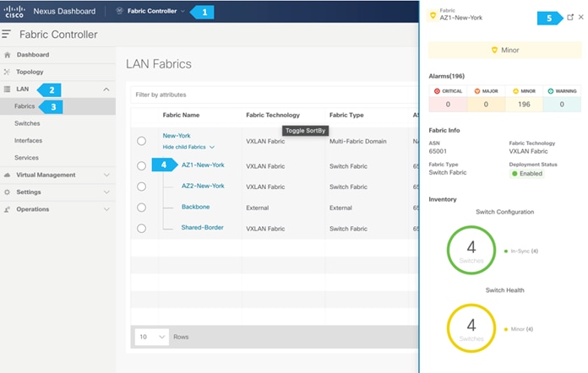Close the AZ1-New-York side panel
This screenshot has width=588, height=373.
581,17
